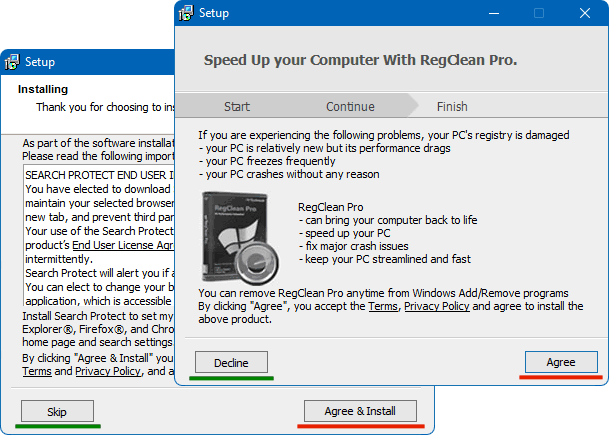Open the Terms link in back Setup window
The height and width of the screenshot is (435, 609).
(37, 371)
